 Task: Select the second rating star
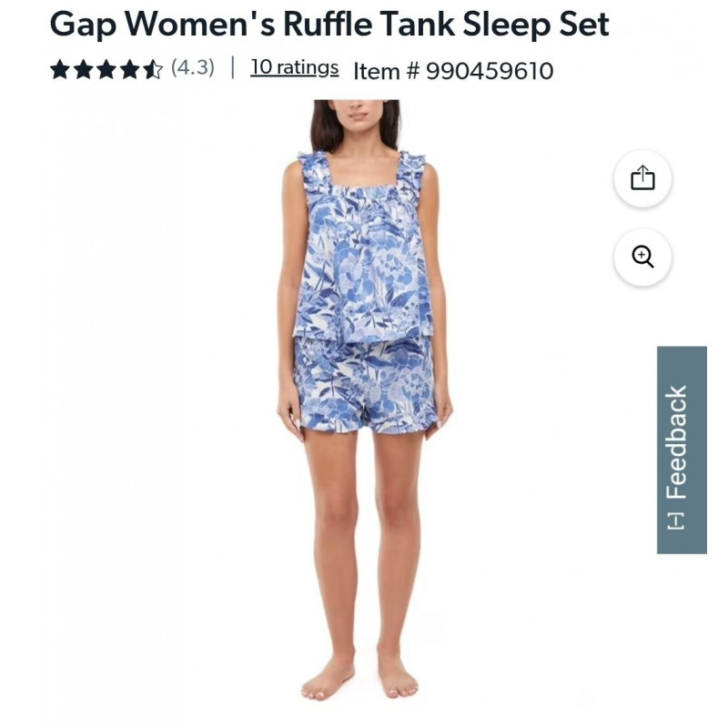[84, 70]
